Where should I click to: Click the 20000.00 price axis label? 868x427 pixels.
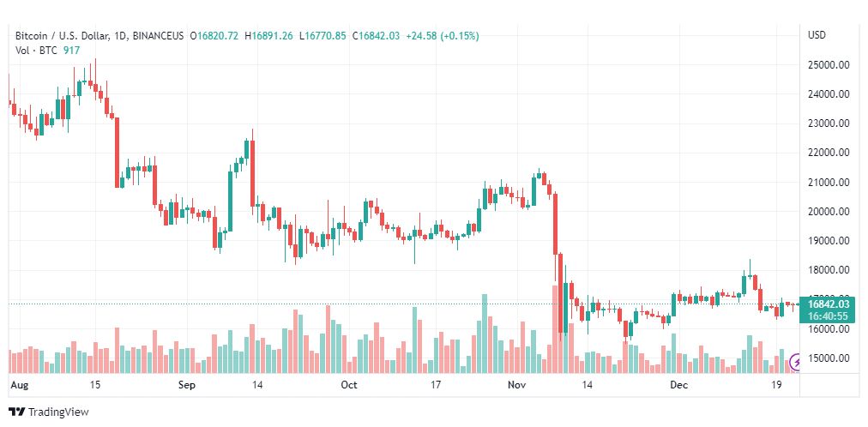coord(829,212)
